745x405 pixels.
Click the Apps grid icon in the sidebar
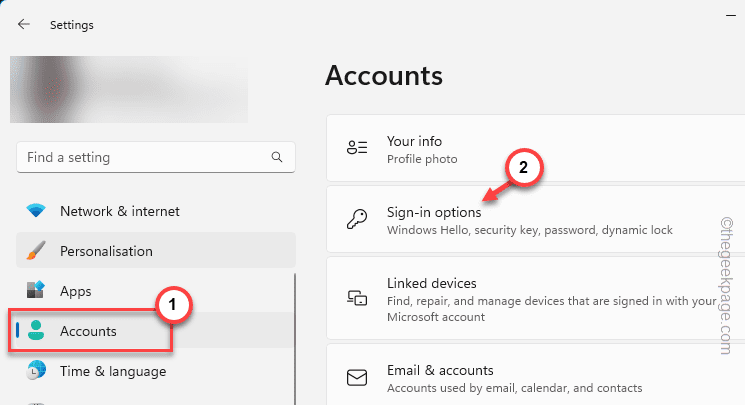click(37, 291)
